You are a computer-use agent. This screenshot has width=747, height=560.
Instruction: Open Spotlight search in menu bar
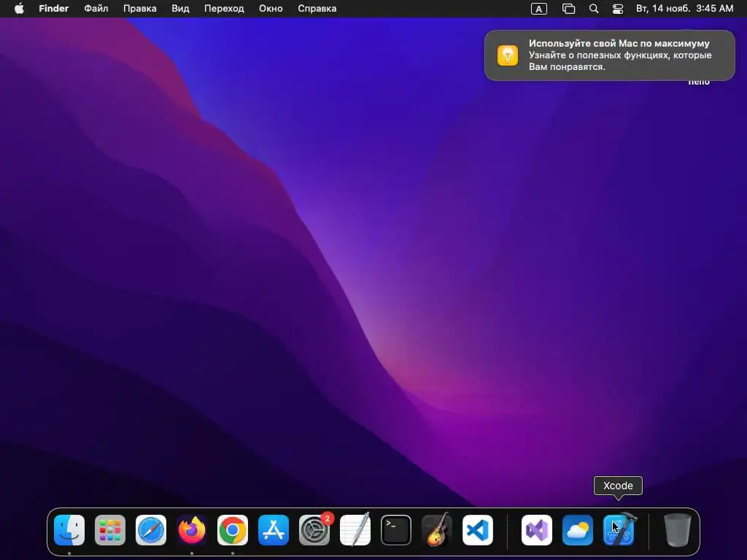pyautogui.click(x=594, y=9)
